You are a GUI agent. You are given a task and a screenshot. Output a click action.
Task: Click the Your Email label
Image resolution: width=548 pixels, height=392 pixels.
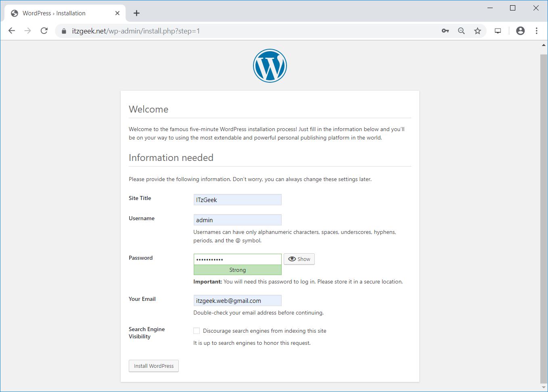[x=142, y=299]
